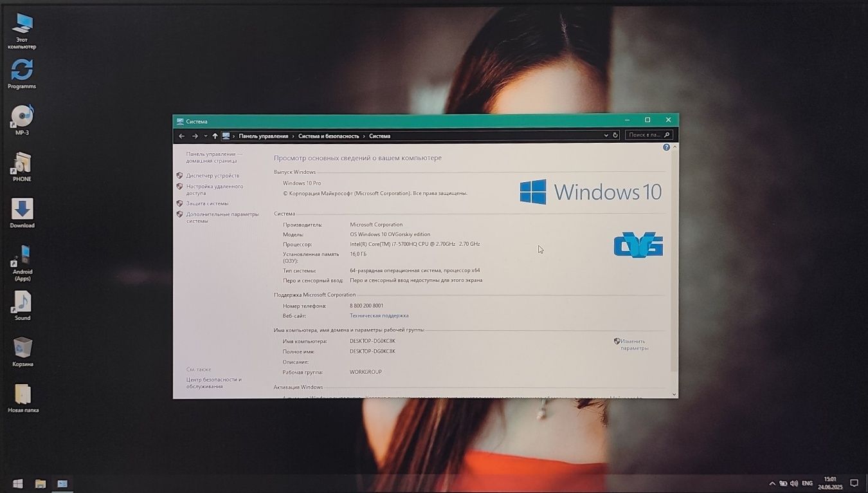Select the Новая папка folder icon
This screenshot has height=493, width=868.
[23, 398]
